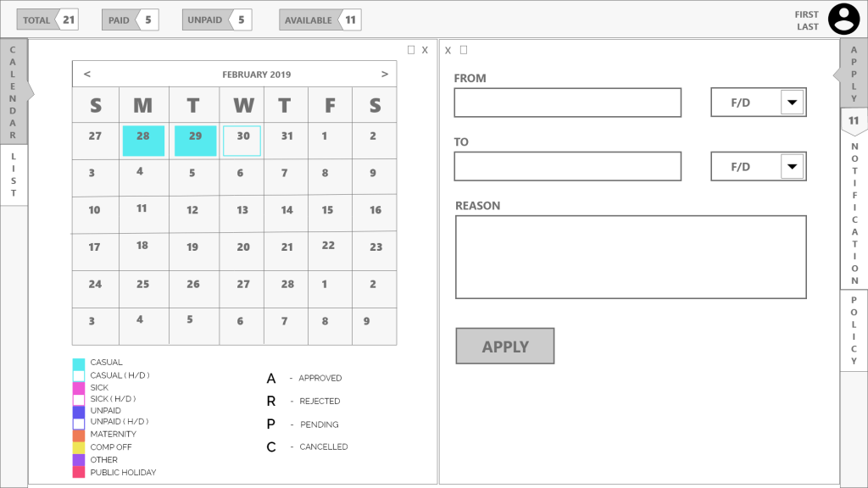Open the TO F/D dropdown arrow
The width and height of the screenshot is (868, 488).
[793, 167]
